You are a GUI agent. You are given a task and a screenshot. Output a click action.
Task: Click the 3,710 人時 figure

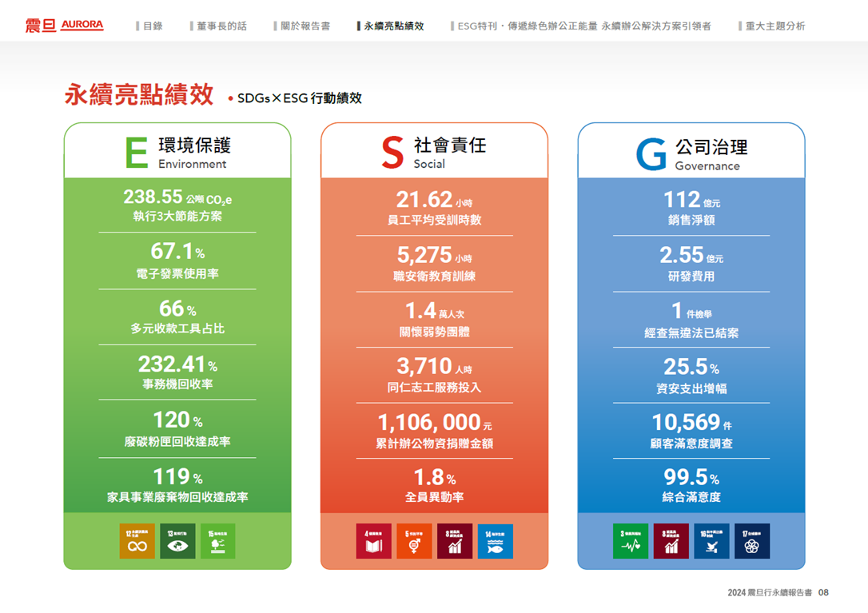[x=434, y=367]
